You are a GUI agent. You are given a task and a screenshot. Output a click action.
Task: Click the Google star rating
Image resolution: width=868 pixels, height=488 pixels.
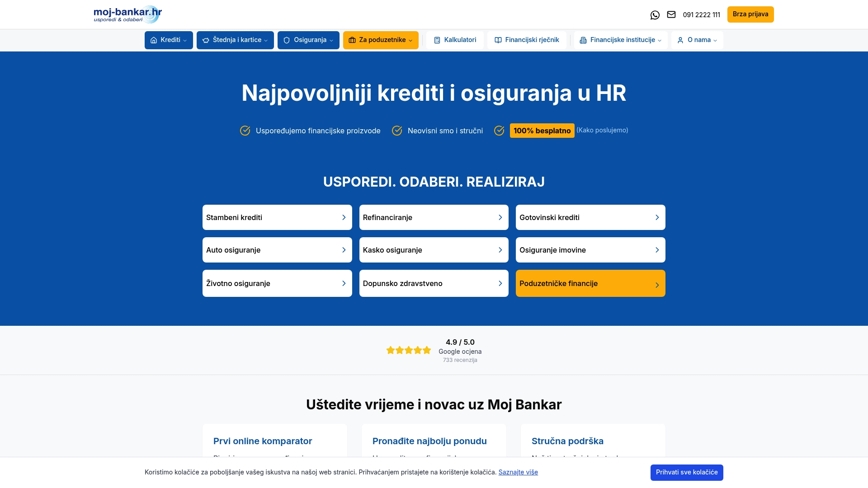pos(408,350)
